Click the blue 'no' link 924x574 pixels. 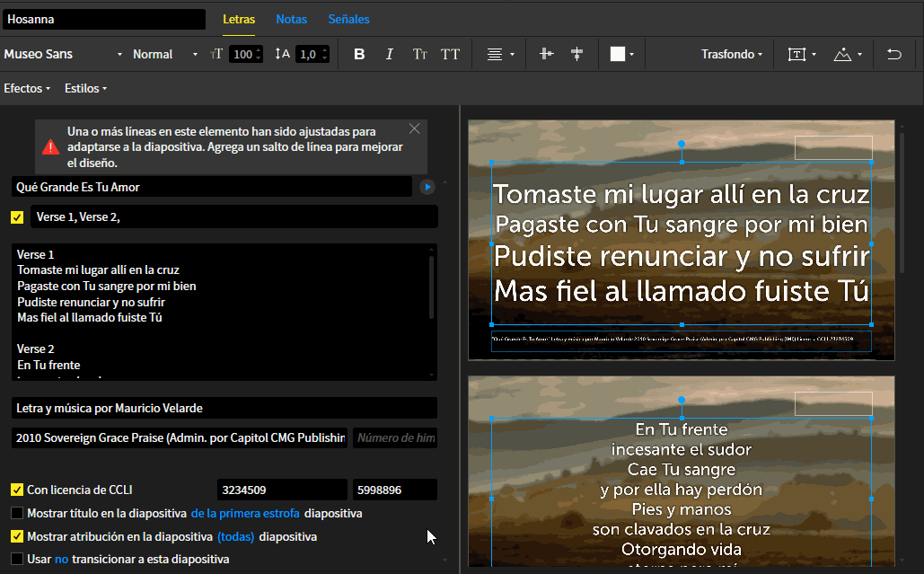click(61, 560)
